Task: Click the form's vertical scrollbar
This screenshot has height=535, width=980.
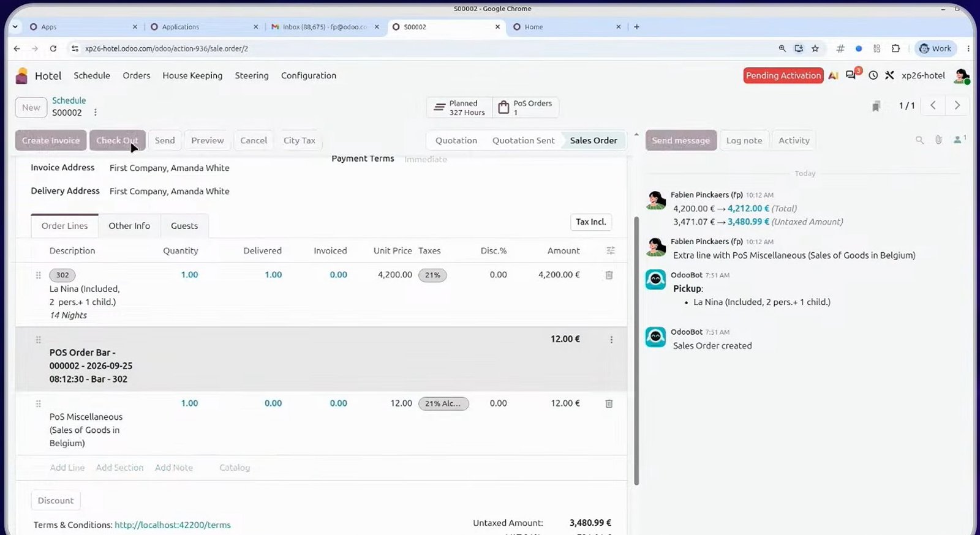Action: [x=636, y=350]
